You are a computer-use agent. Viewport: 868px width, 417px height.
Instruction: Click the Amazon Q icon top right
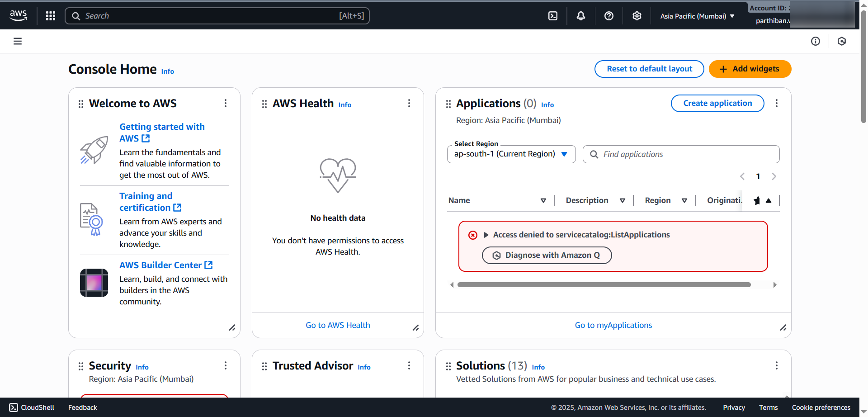coord(842,41)
